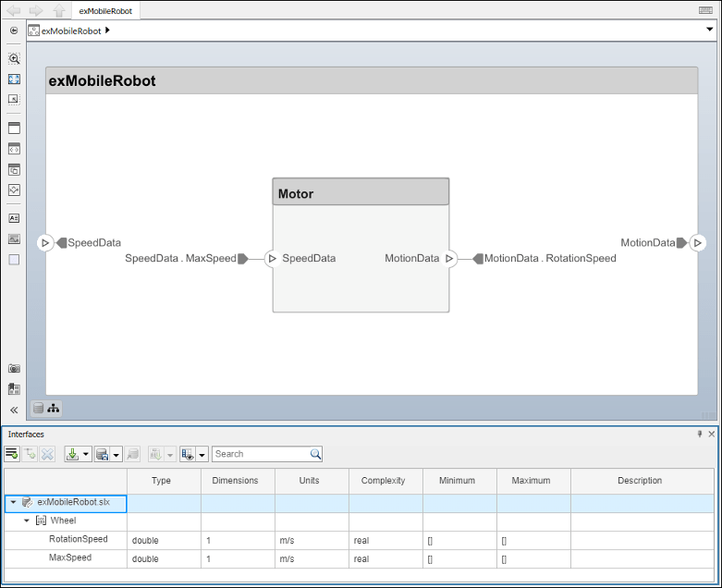Click RotationSpeed's double type cell
This screenshot has height=588, width=722.
point(164,541)
